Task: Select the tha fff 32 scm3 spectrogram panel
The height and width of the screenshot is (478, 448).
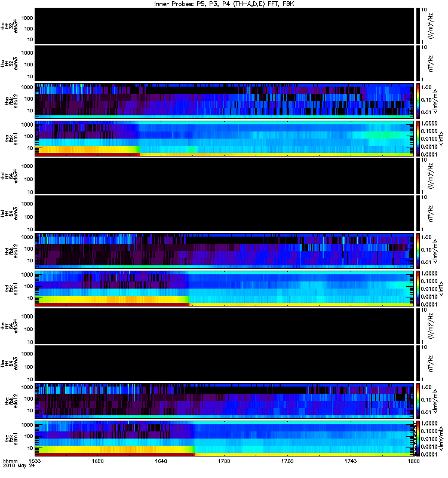Action: tap(224, 63)
